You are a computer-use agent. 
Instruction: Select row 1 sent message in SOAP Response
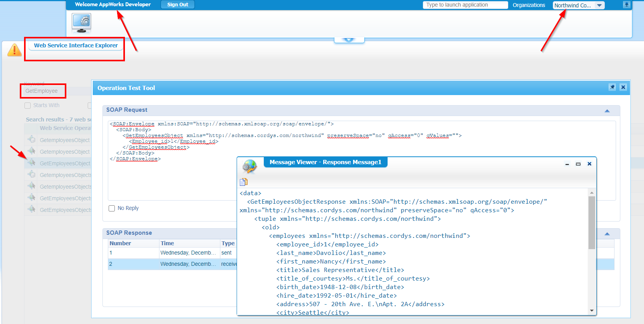tap(171, 253)
